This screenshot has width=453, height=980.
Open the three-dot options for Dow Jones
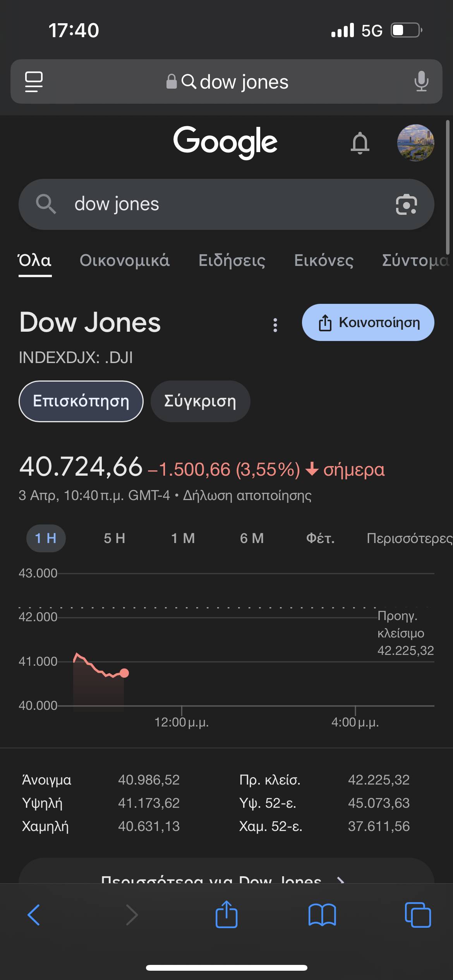coord(275,325)
